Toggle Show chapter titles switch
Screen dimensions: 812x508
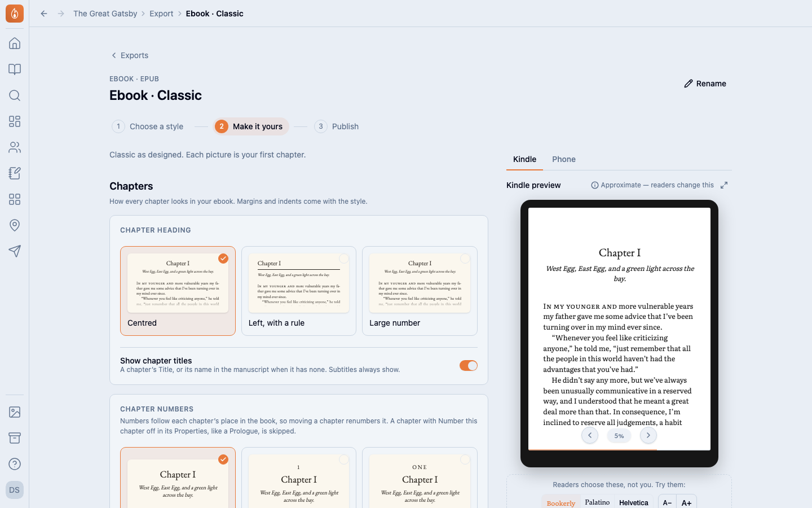469,366
